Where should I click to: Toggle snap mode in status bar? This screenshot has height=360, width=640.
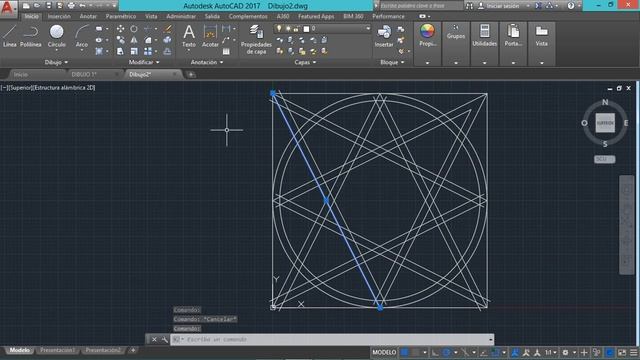pyautogui.click(x=416, y=352)
